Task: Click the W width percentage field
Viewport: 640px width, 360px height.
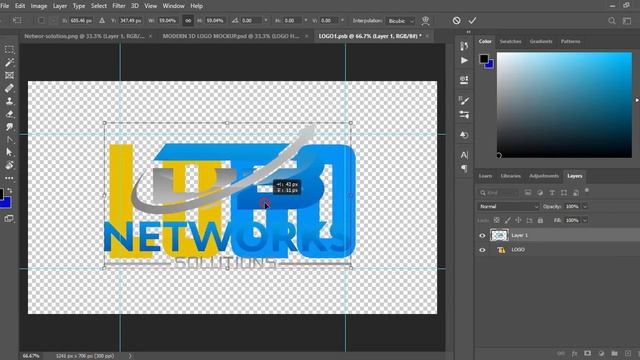Action: click(x=167, y=20)
